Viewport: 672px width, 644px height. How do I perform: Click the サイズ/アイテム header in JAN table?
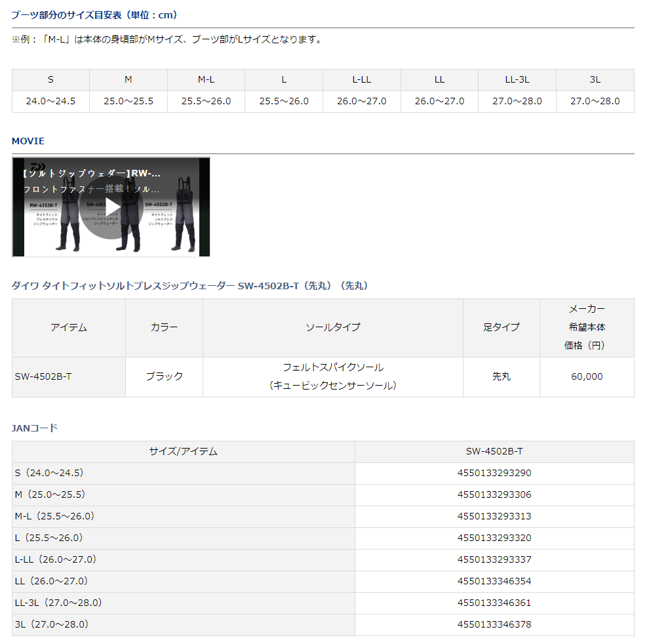pyautogui.click(x=184, y=451)
